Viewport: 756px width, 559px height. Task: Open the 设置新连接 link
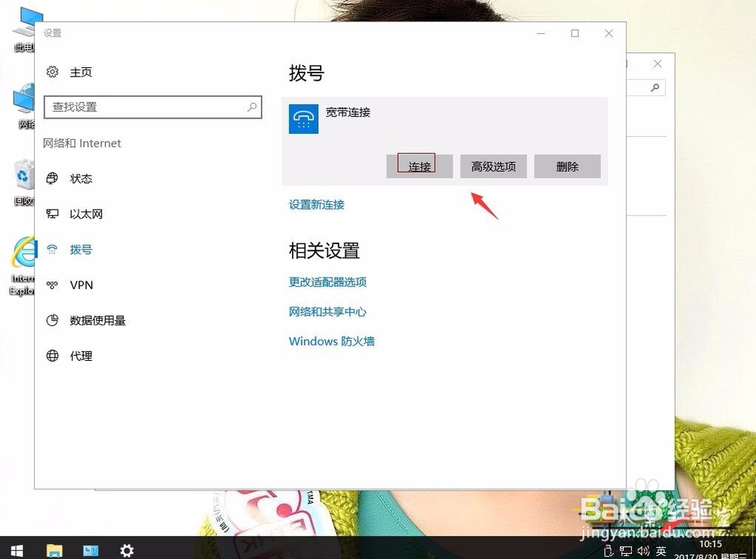click(316, 204)
